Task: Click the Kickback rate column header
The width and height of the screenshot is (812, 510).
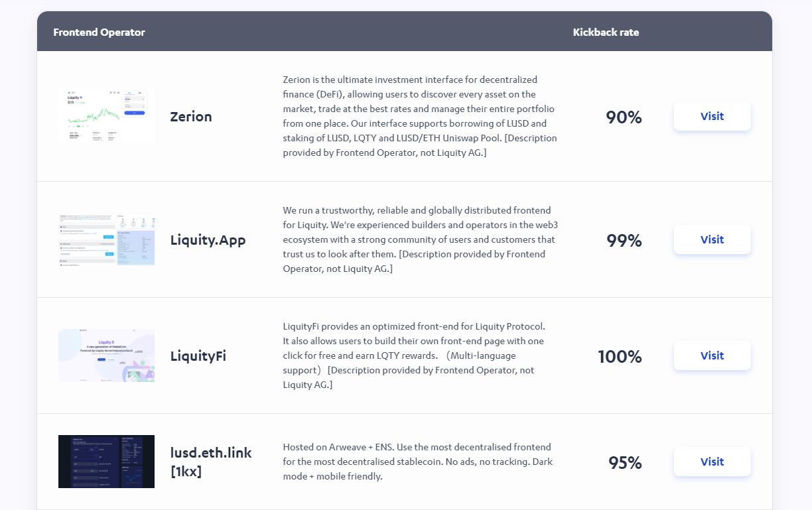Action: pos(606,32)
